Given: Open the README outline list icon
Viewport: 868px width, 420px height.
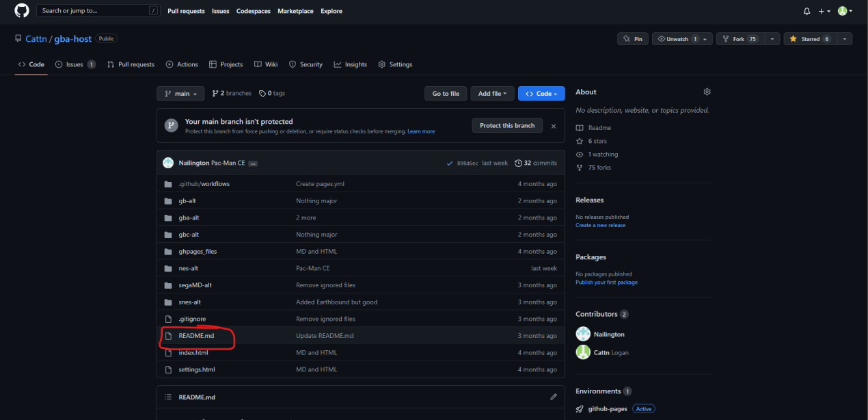Looking at the screenshot, I should tap(168, 397).
